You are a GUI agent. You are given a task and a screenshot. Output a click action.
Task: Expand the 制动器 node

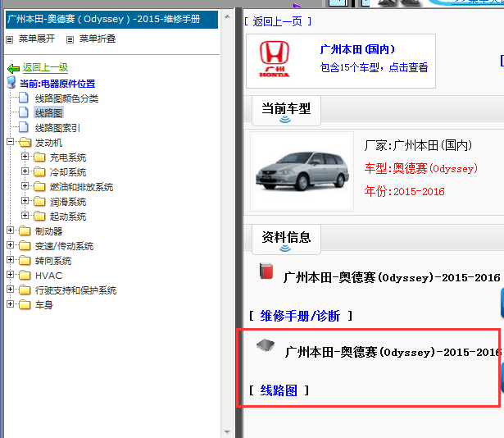click(11, 230)
